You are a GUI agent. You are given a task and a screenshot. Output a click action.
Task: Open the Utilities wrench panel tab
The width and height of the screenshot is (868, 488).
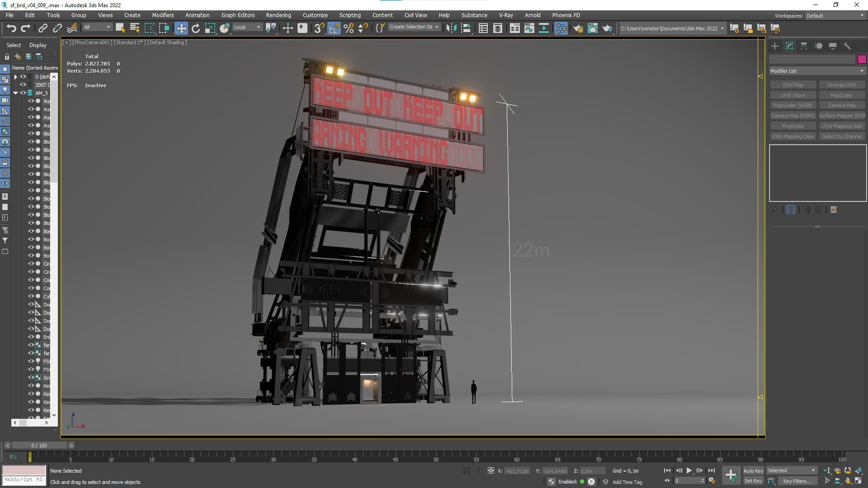coord(847,46)
